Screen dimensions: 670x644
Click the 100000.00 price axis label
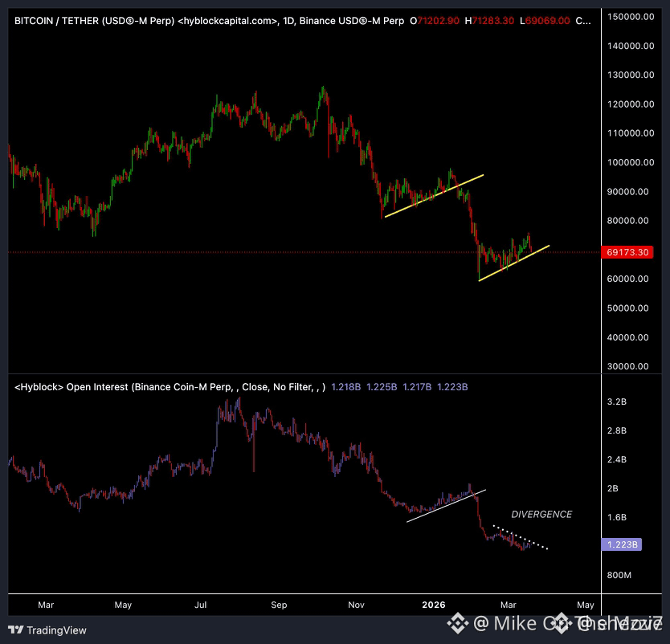tap(631, 162)
